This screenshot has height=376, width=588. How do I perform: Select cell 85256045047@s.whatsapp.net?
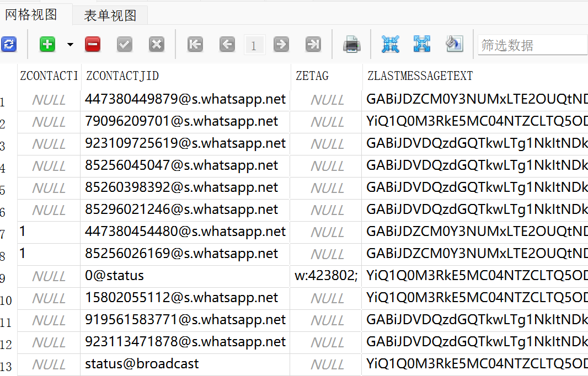pos(185,166)
